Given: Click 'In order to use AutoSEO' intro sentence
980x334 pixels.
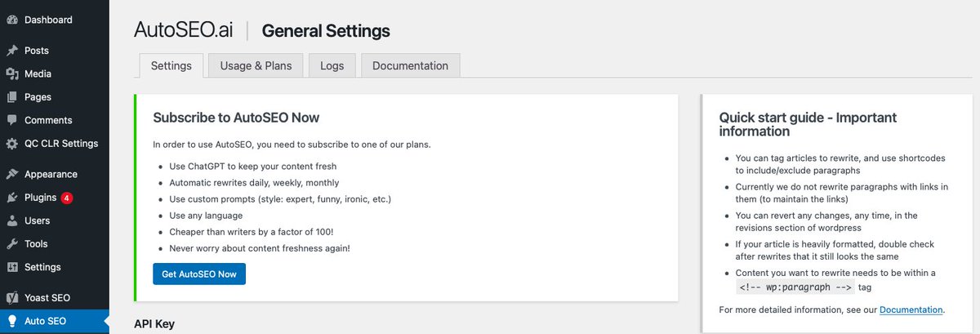Looking at the screenshot, I should 292,145.
